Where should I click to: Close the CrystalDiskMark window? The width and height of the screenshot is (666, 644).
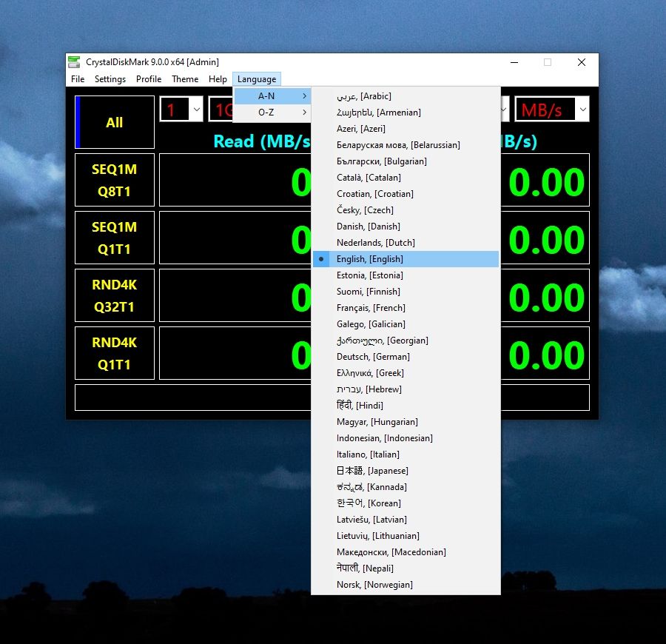point(582,62)
